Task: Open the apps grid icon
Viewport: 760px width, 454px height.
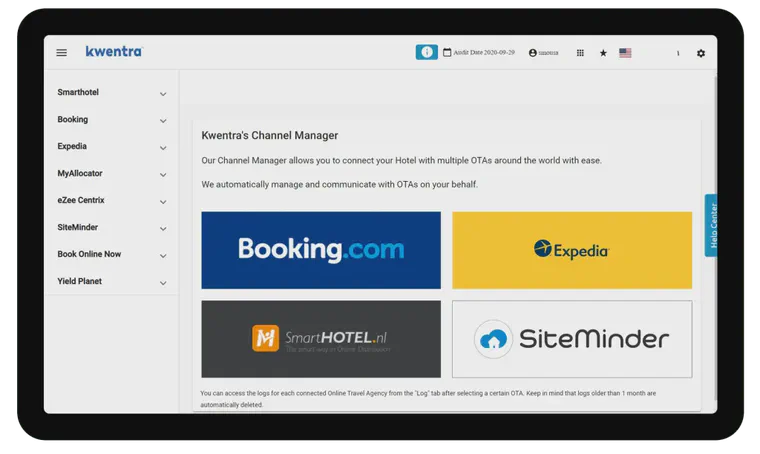Action: (580, 53)
